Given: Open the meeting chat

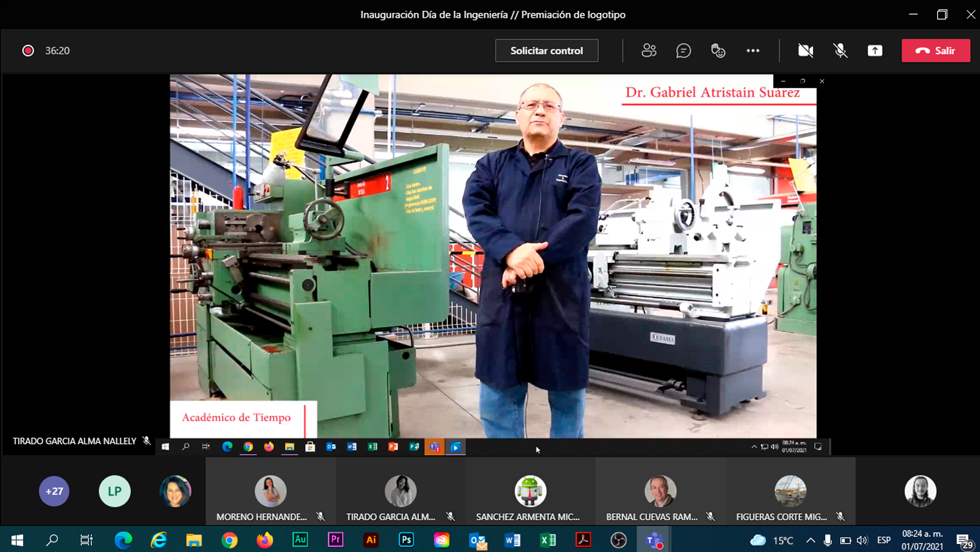Looking at the screenshot, I should [683, 51].
